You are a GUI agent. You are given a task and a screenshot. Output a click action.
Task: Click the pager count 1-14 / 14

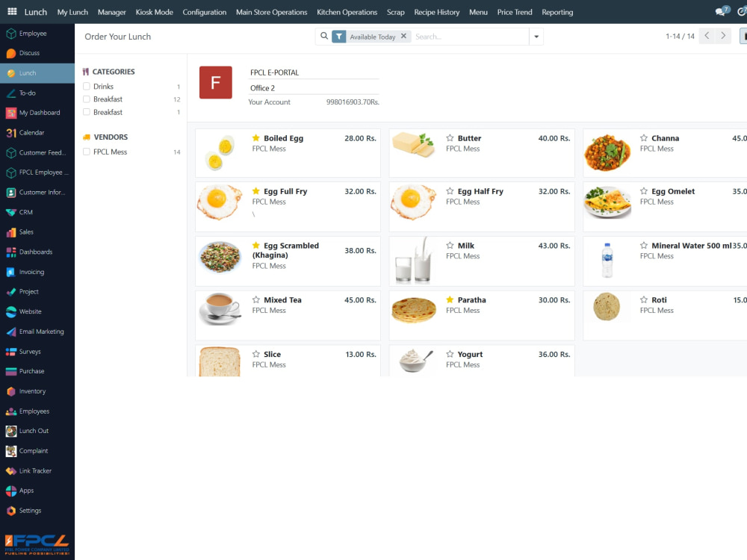(680, 37)
